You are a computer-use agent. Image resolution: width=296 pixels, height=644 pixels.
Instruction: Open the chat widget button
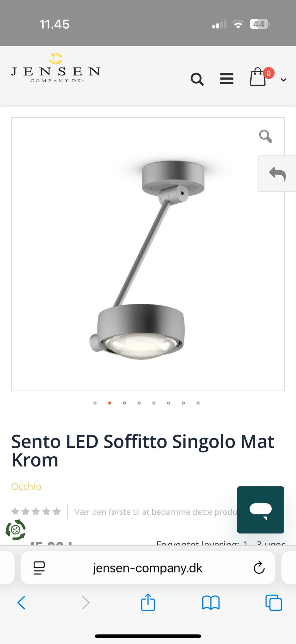pos(261,510)
